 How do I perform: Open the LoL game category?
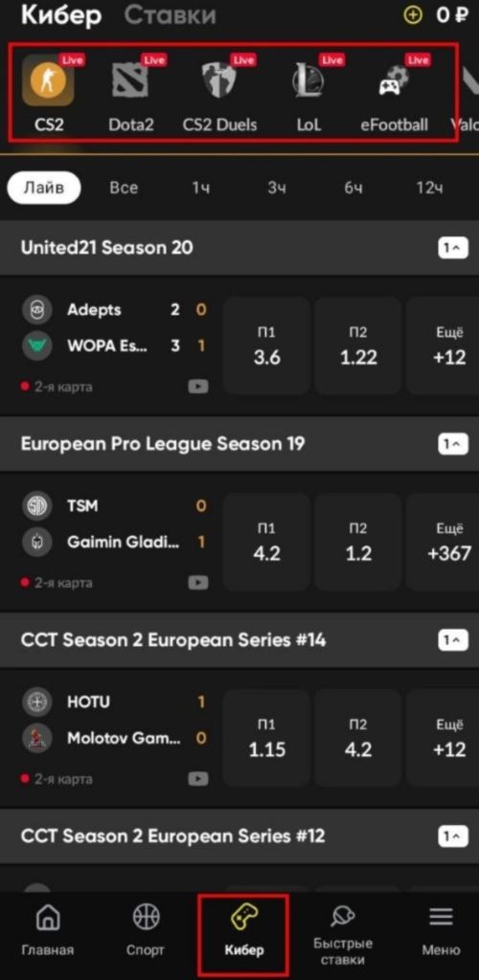tap(308, 82)
